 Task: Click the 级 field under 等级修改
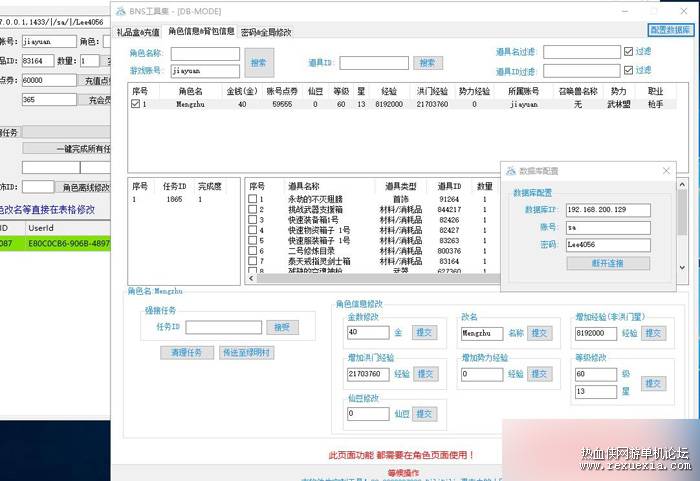(x=596, y=374)
